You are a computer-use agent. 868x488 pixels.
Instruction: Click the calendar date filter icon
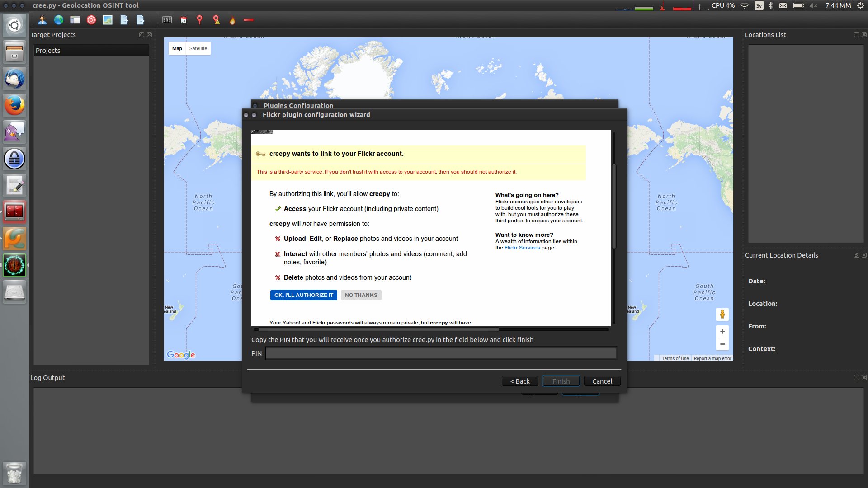point(184,20)
